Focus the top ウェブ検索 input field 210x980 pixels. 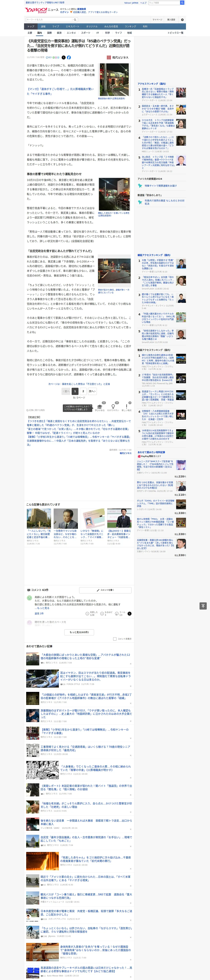click(164, 3)
